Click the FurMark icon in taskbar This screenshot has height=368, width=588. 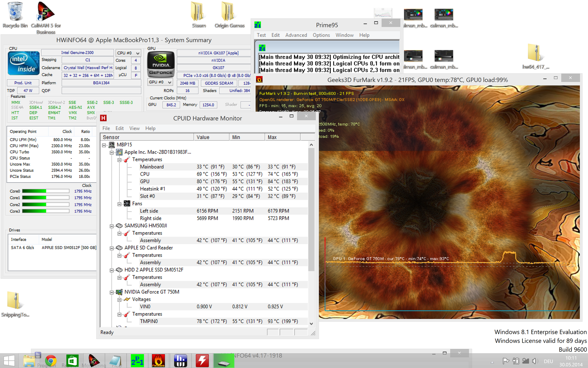point(158,361)
